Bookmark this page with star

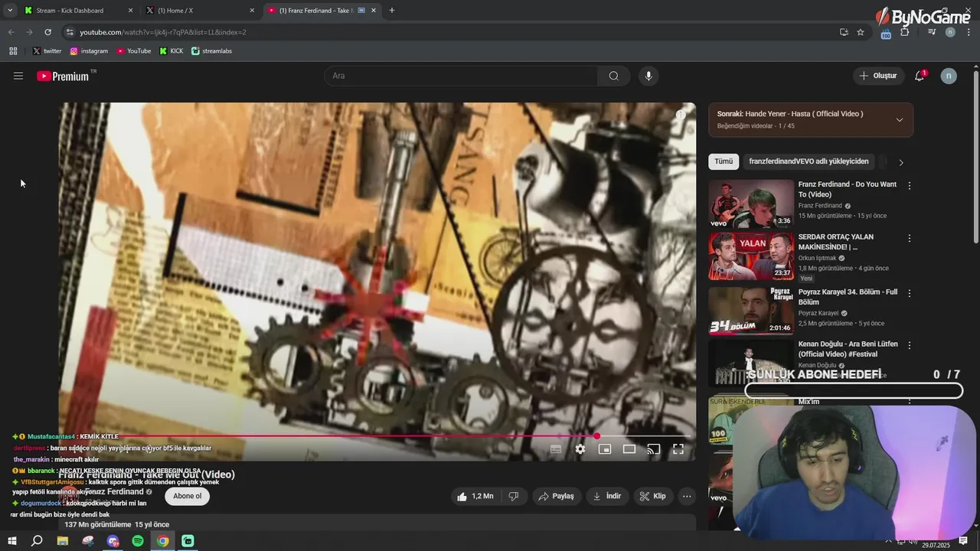tap(861, 32)
